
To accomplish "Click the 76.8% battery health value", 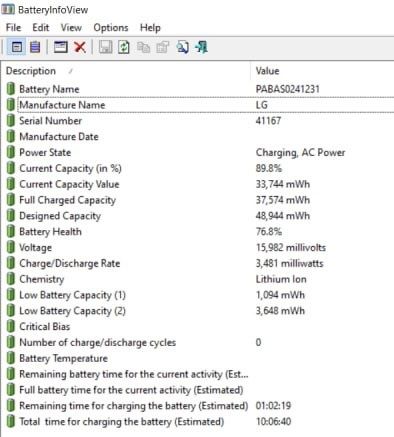I will (269, 232).
